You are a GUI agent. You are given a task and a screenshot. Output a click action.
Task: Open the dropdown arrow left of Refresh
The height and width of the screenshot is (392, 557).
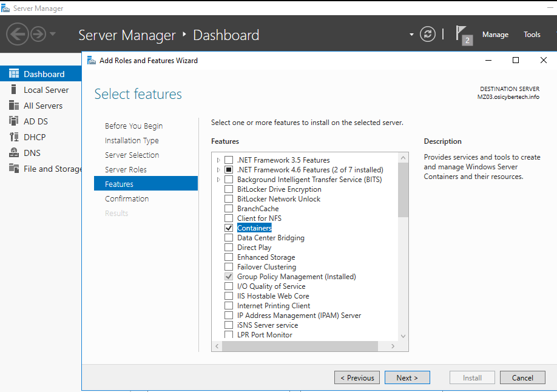pyautogui.click(x=411, y=35)
